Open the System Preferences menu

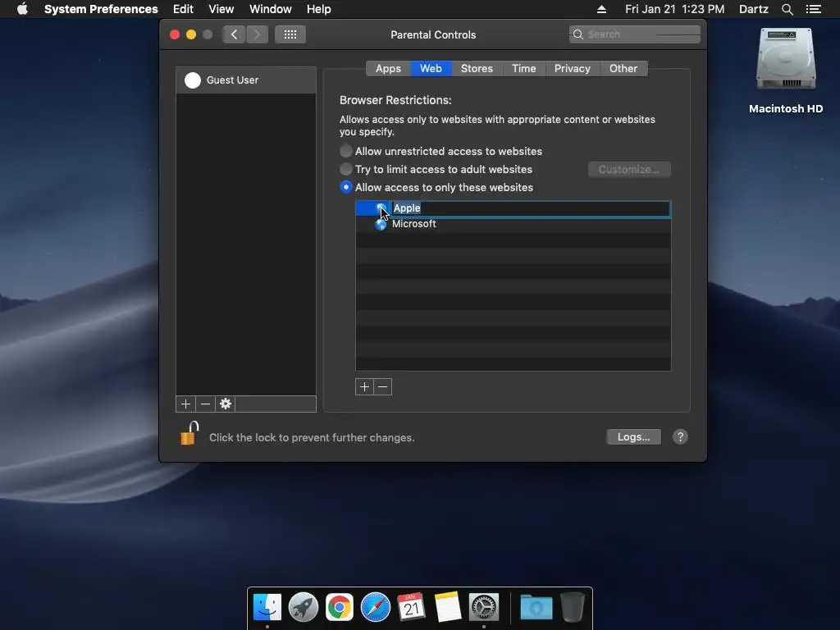(101, 9)
